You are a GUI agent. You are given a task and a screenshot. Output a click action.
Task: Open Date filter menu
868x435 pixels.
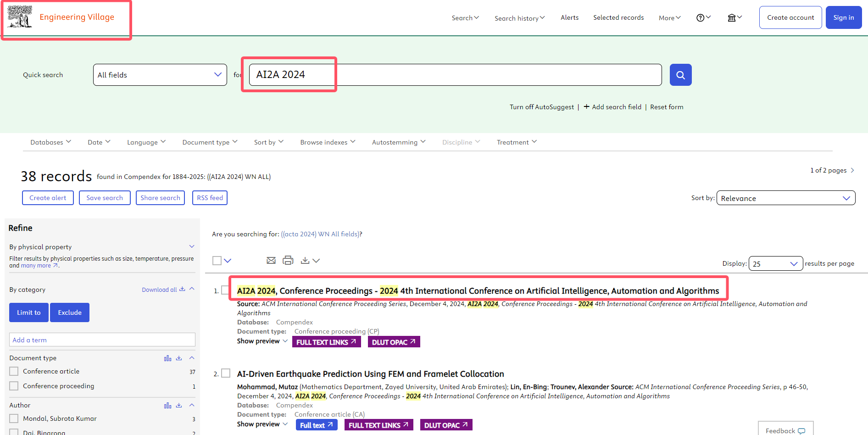coord(99,142)
